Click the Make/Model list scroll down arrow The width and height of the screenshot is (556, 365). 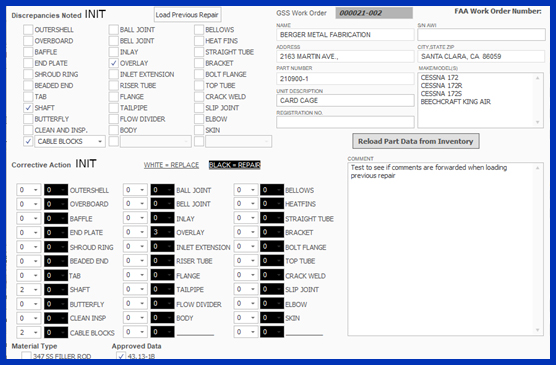point(538,122)
